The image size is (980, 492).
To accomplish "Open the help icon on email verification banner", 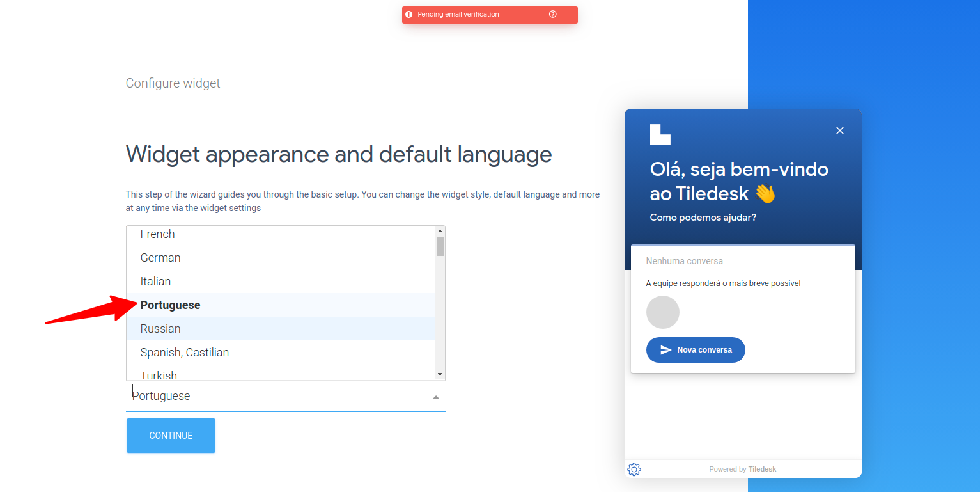I will click(553, 14).
